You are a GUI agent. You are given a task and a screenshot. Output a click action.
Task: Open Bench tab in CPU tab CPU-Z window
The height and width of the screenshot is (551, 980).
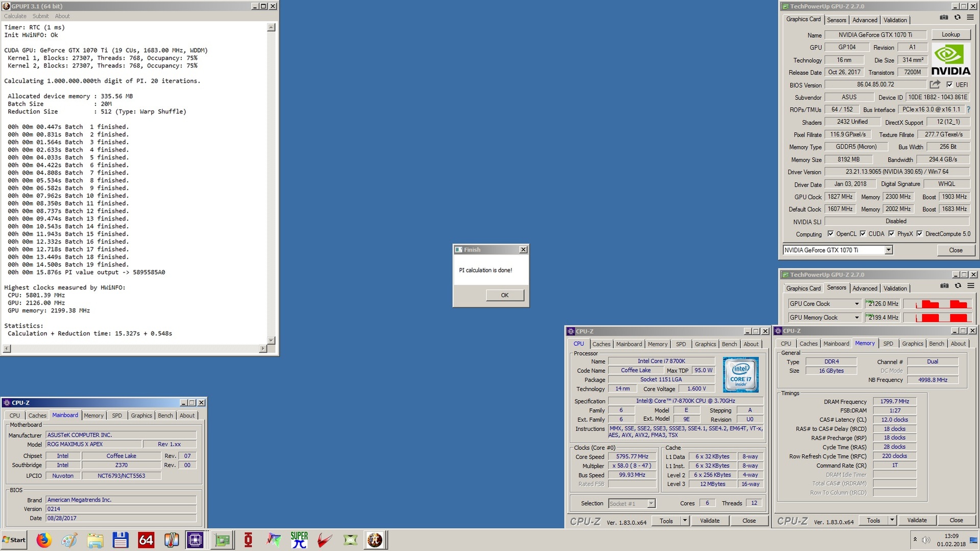(x=729, y=344)
